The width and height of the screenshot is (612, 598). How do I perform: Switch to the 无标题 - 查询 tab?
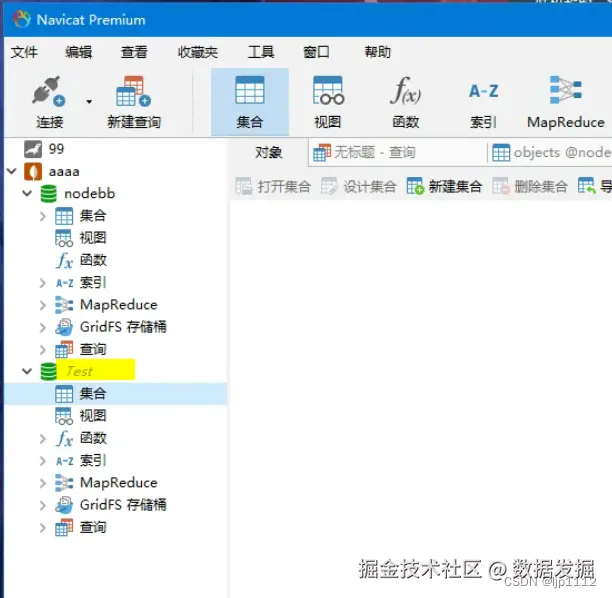point(397,152)
